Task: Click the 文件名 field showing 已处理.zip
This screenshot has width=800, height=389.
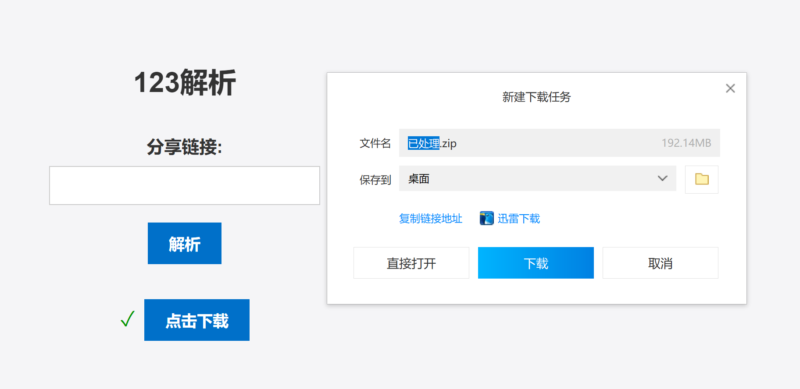Action: pos(559,143)
